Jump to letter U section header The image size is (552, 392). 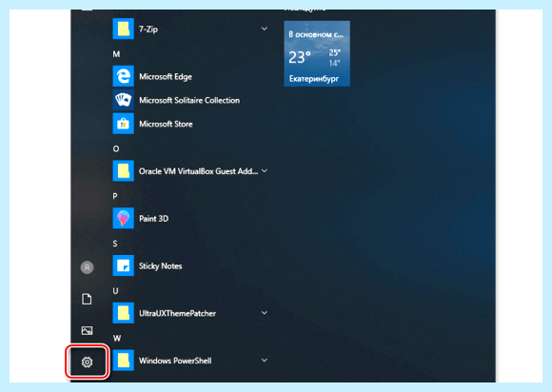point(115,290)
